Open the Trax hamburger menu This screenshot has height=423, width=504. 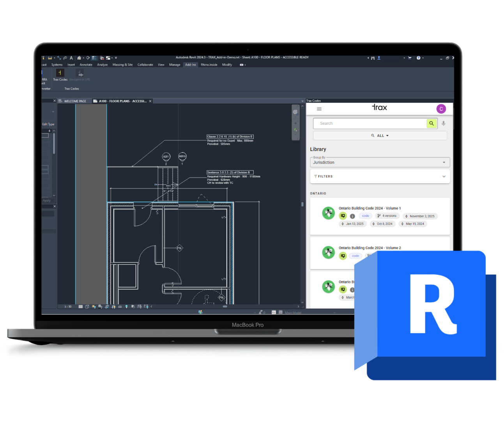click(x=319, y=109)
